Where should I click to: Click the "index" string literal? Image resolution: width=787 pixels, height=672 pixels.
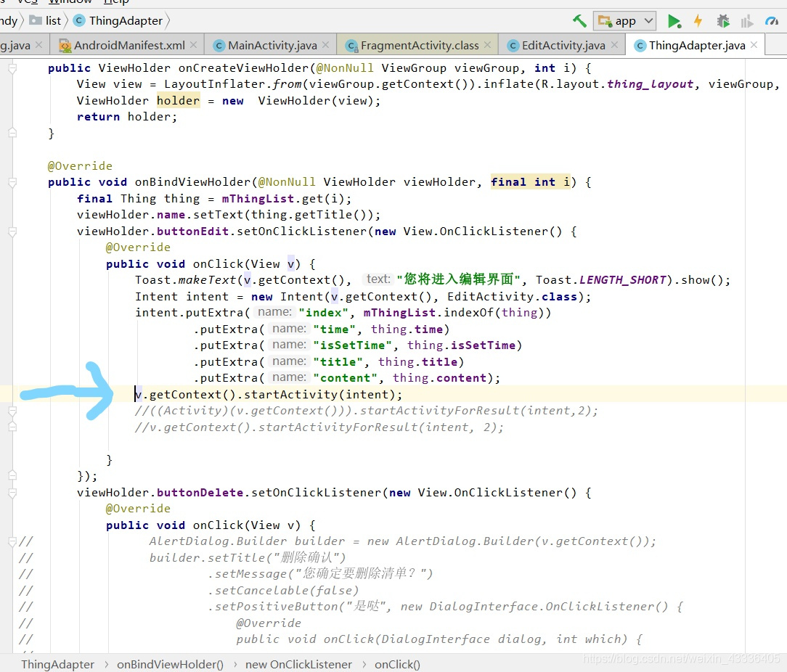click(x=324, y=313)
